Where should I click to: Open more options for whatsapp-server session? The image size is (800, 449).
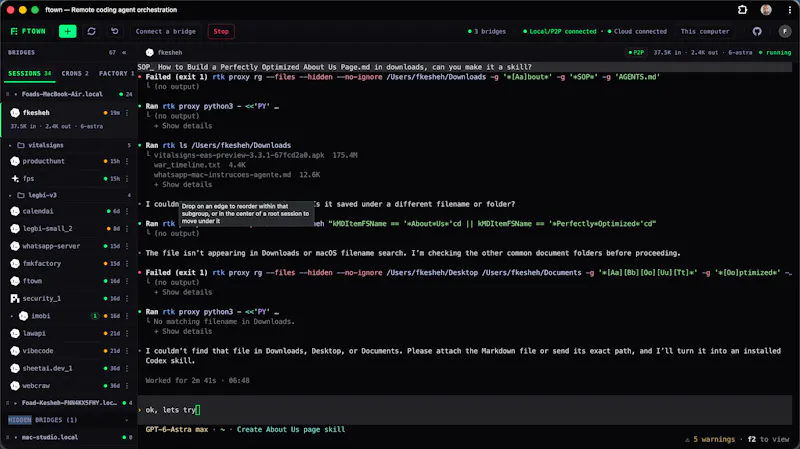coord(127,246)
